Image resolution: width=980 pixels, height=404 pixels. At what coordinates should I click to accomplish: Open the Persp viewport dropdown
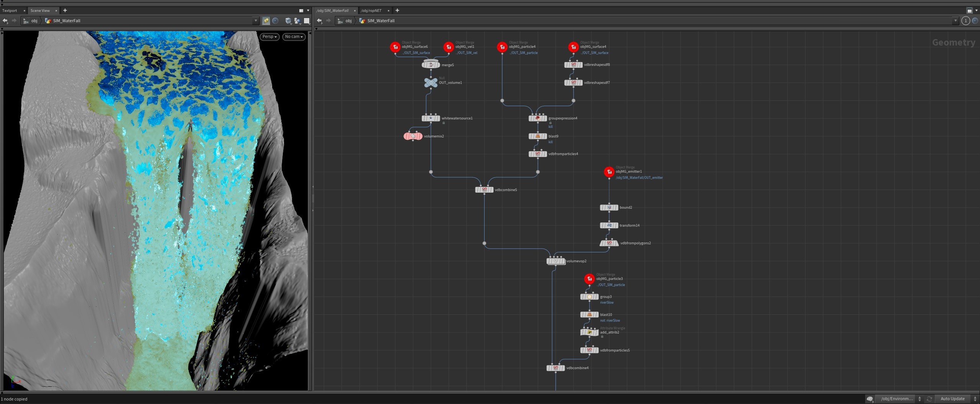click(x=269, y=37)
